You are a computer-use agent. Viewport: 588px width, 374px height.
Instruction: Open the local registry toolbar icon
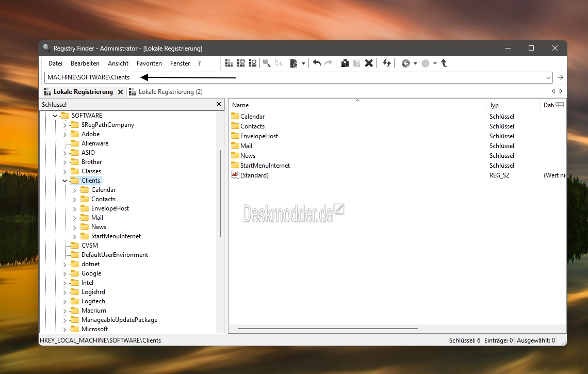228,63
